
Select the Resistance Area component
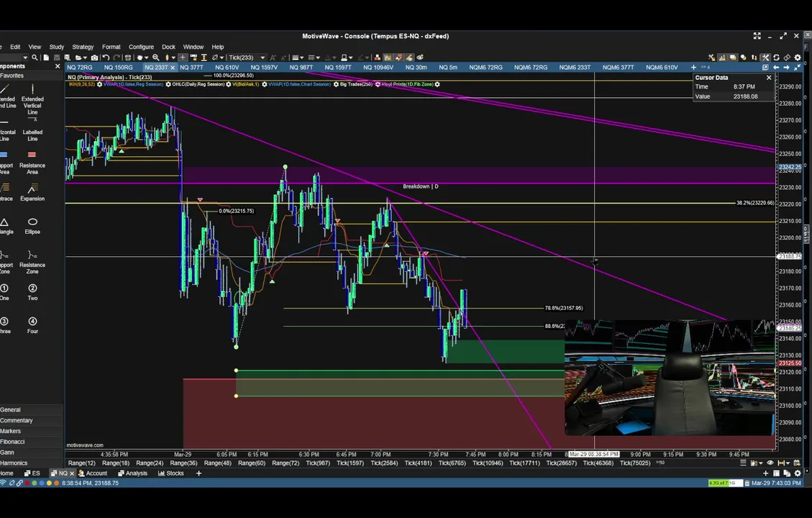pyautogui.click(x=32, y=163)
